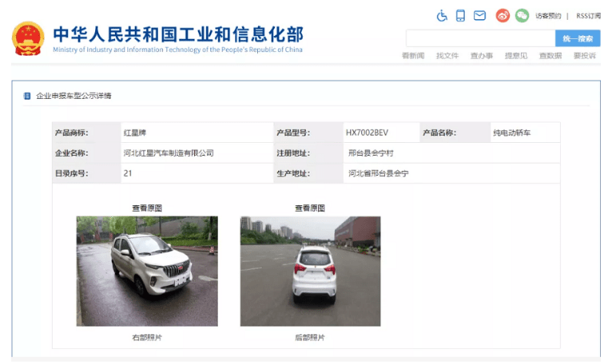Open the RSS订阅 link

587,16
